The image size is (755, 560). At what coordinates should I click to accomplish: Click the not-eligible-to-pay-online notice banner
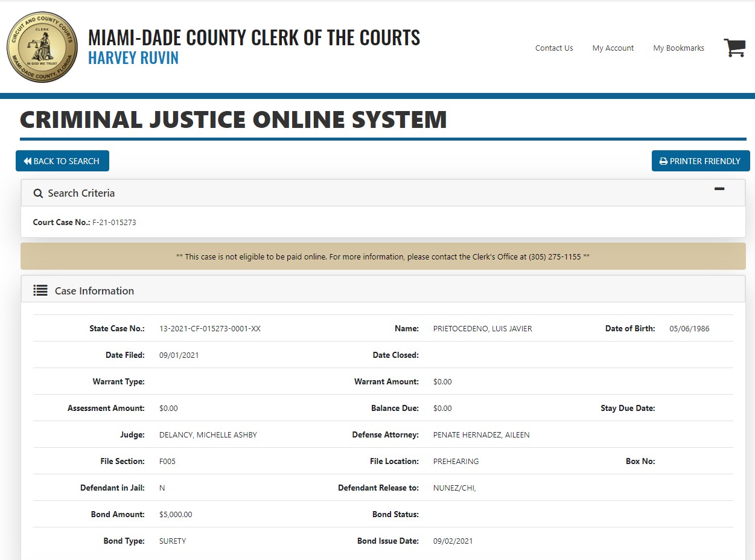pos(383,256)
